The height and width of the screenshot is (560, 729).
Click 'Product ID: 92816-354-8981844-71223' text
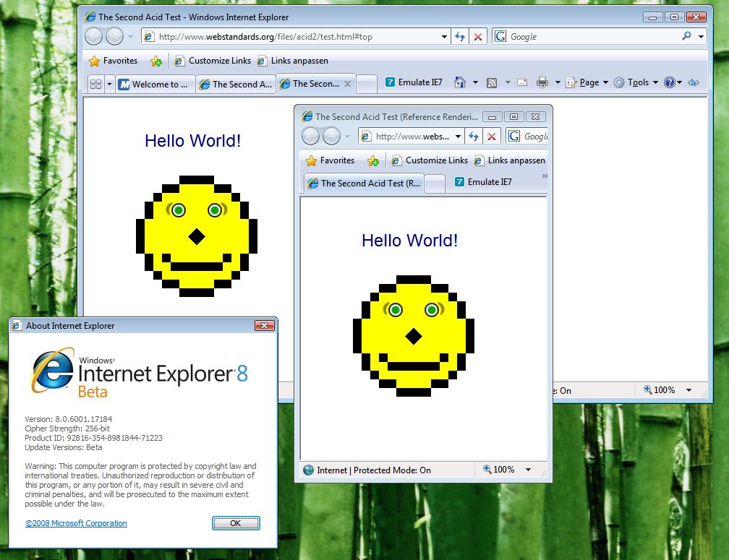pos(93,438)
